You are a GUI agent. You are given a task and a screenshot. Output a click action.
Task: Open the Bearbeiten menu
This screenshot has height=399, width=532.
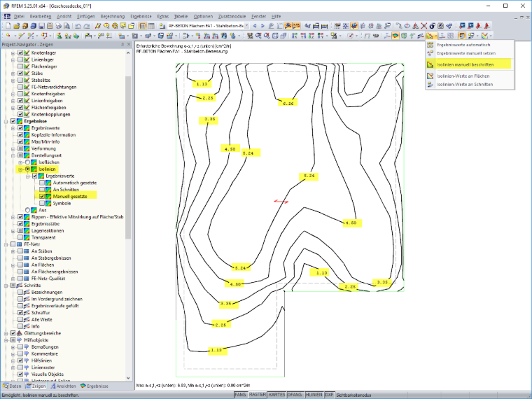41,16
